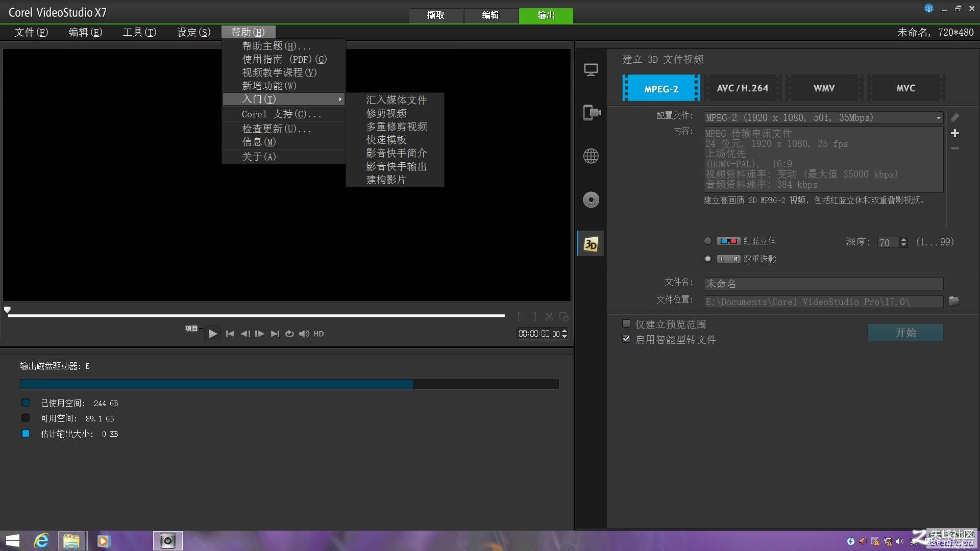Close the 帮助(H) menu
980x551 pixels.
coord(249,32)
